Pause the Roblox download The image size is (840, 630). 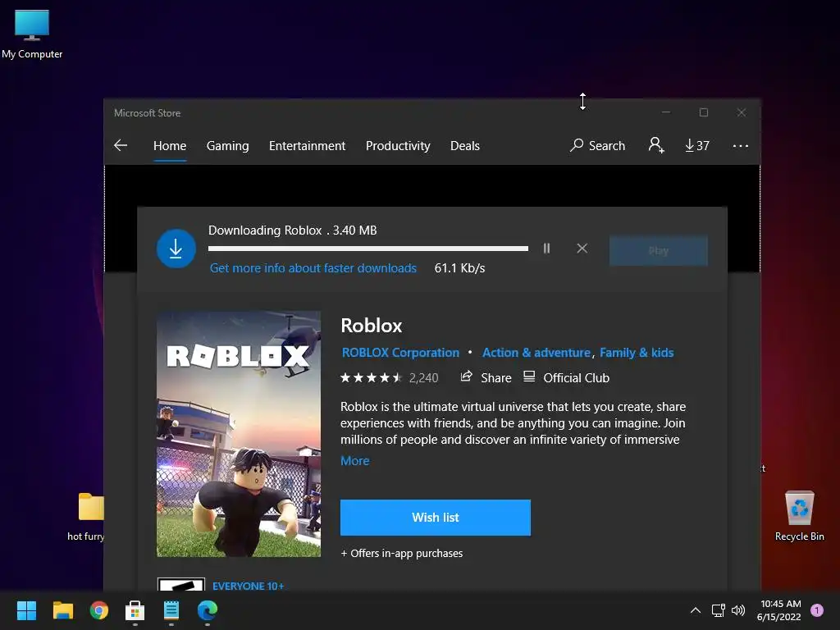546,248
